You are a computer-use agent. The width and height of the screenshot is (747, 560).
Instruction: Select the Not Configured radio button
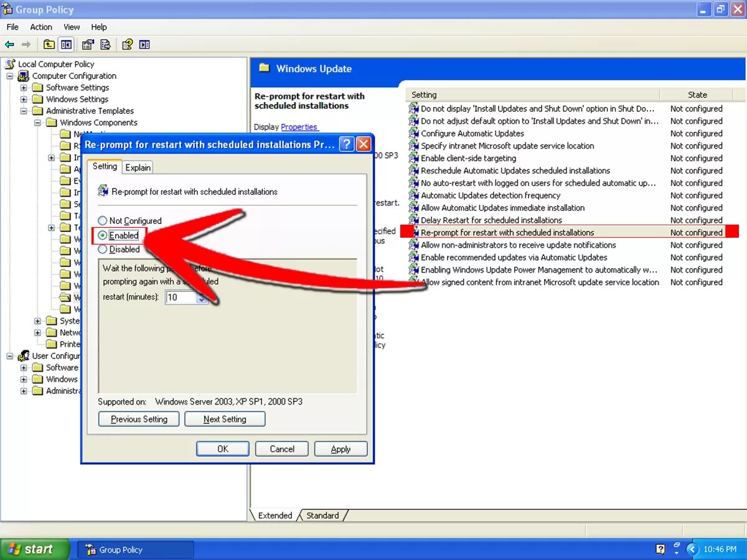103,221
